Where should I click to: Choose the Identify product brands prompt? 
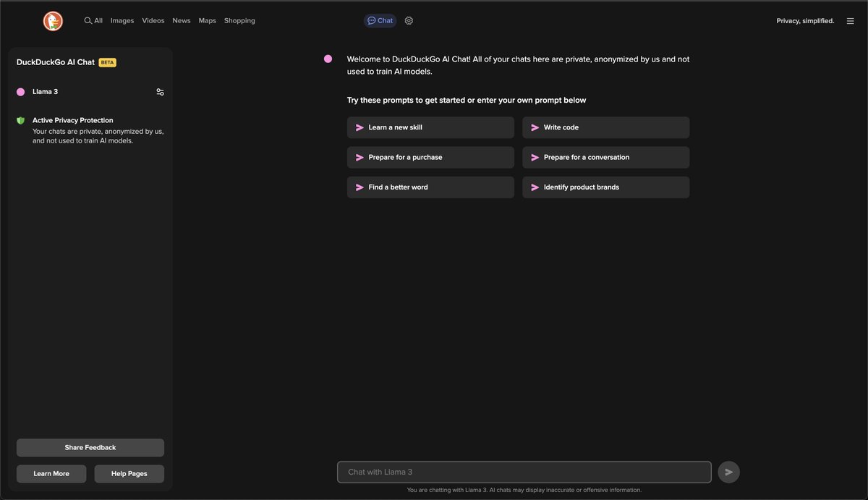[605, 187]
